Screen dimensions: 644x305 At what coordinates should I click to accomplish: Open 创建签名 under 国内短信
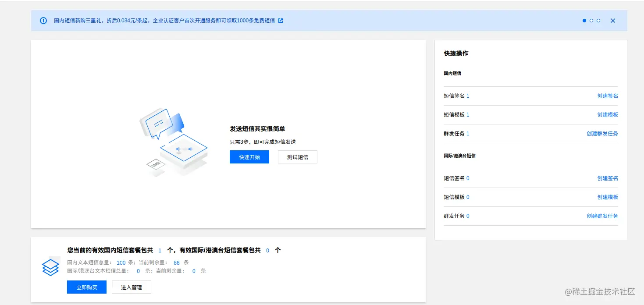[x=608, y=96]
